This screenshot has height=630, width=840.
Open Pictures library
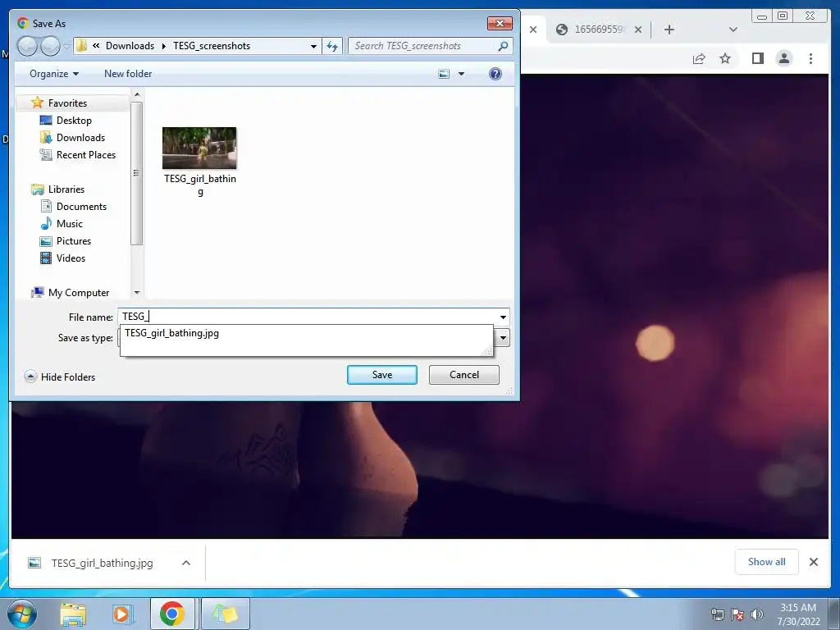click(73, 241)
